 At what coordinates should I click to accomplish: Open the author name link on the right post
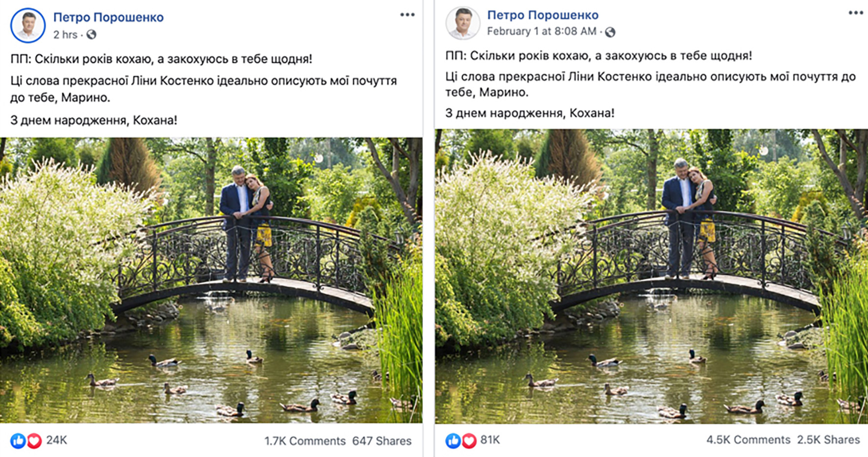(x=542, y=15)
